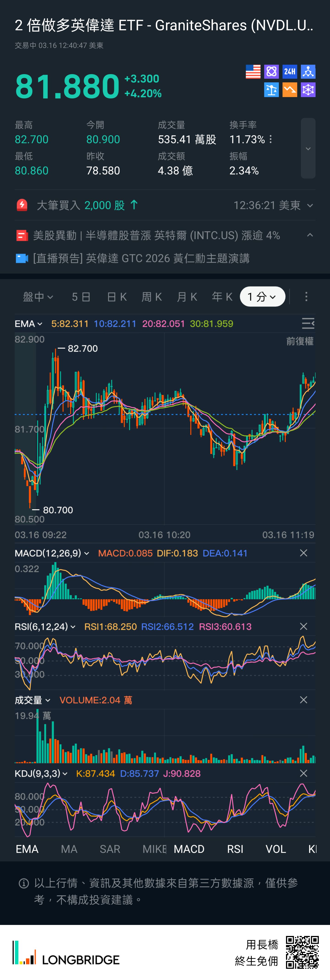Tap the purple atom orbit icon
This screenshot has height=980, width=330.
click(272, 72)
